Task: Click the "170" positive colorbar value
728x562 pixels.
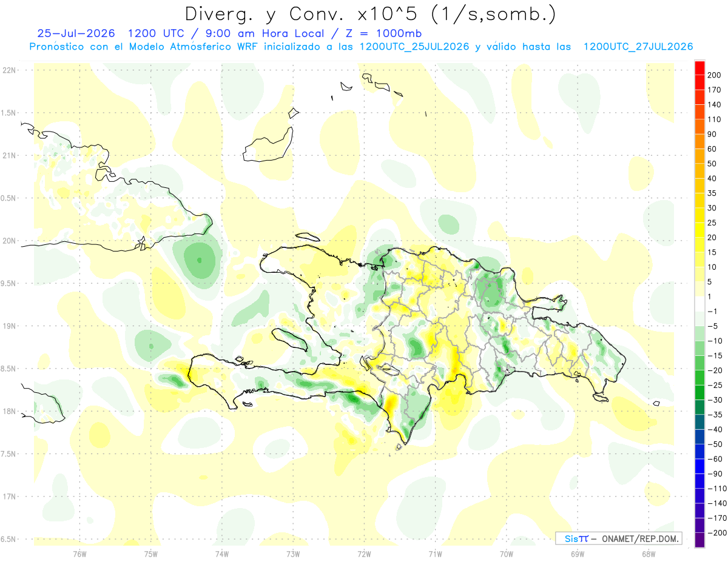Action: 715,90
